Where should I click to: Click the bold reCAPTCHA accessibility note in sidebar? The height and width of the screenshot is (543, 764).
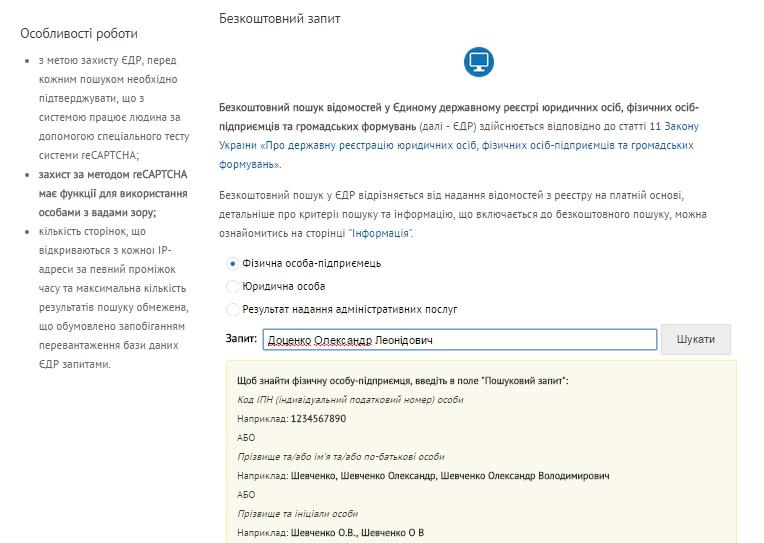(x=105, y=193)
